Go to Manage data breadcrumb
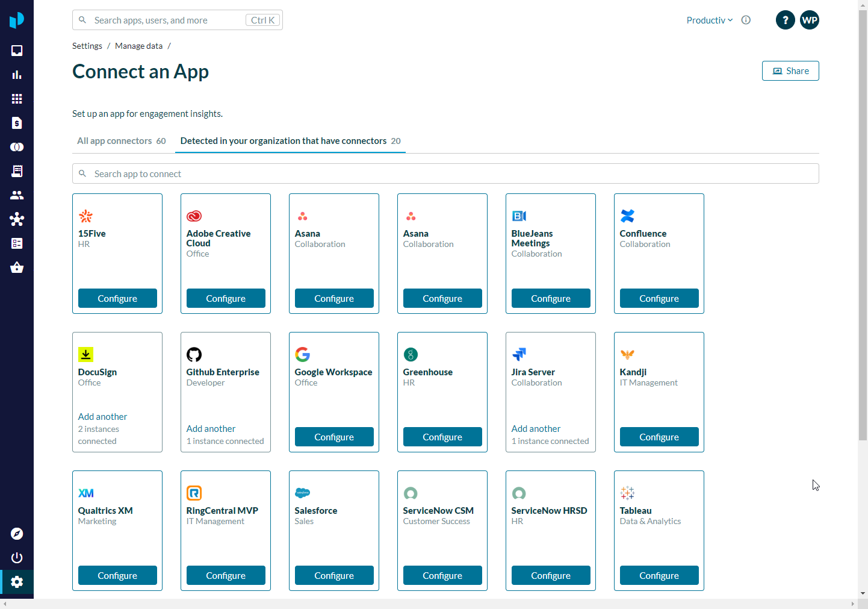Image resolution: width=868 pixels, height=609 pixels. click(139, 46)
